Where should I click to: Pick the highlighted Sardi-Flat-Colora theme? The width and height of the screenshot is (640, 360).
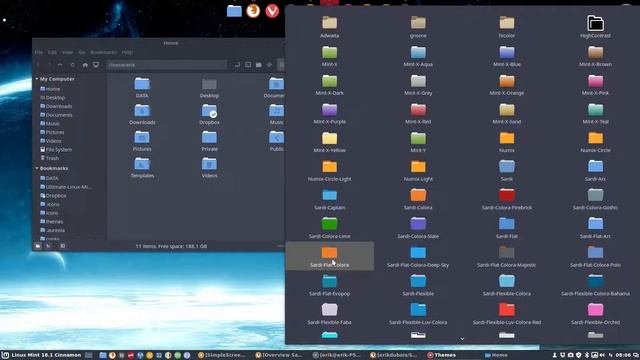tap(329, 256)
